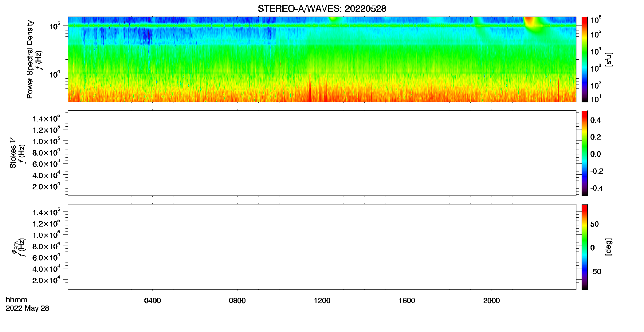Click the 50 label on degree colorbar
The height and width of the screenshot is (332, 644).
(x=595, y=224)
